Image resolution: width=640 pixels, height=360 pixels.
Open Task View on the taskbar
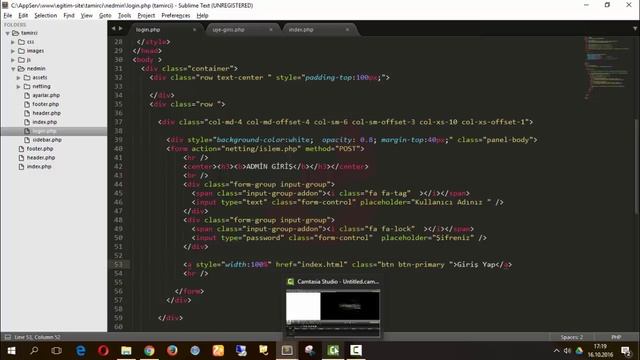point(57,350)
